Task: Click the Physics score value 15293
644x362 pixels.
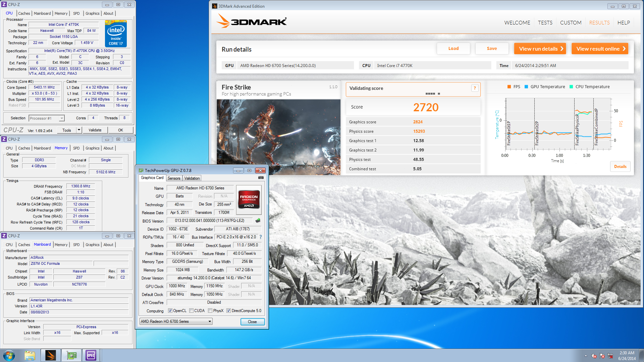Action: click(x=419, y=131)
